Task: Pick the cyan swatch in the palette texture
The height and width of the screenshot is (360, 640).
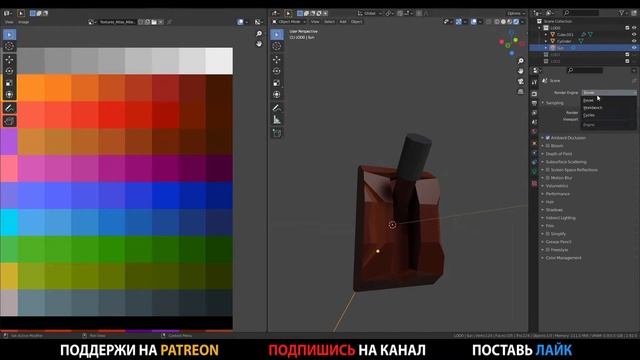Action: pyautogui.click(x=9, y=223)
